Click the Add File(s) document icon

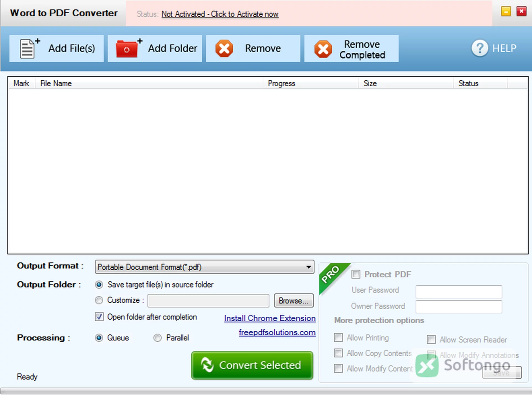coord(30,48)
